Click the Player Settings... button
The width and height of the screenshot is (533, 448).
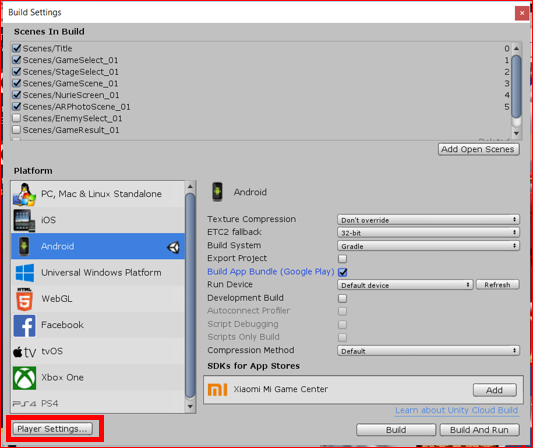coord(52,429)
